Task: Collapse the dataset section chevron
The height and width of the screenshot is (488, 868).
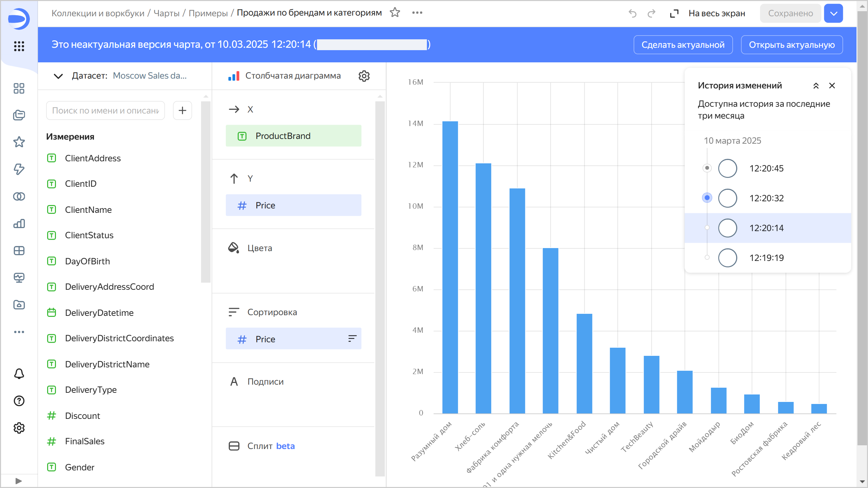Action: [58, 76]
